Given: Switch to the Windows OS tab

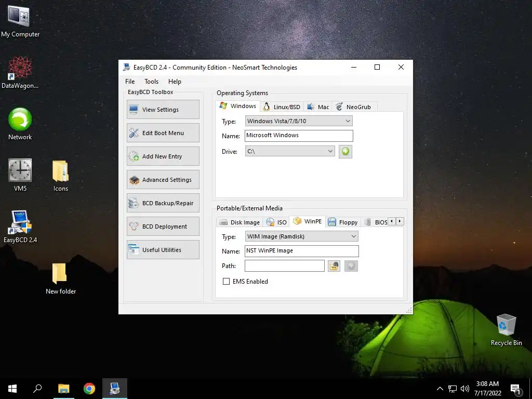Looking at the screenshot, I should coord(238,106).
